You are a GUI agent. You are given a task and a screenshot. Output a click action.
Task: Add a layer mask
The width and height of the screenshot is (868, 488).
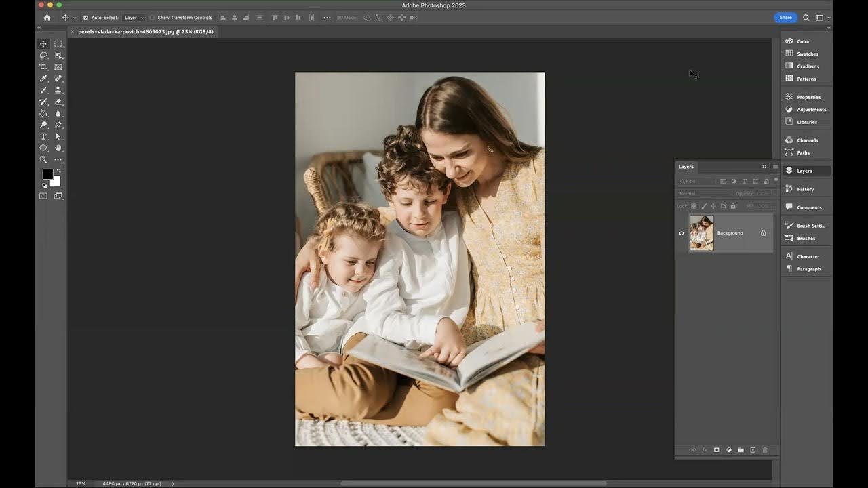pyautogui.click(x=717, y=450)
